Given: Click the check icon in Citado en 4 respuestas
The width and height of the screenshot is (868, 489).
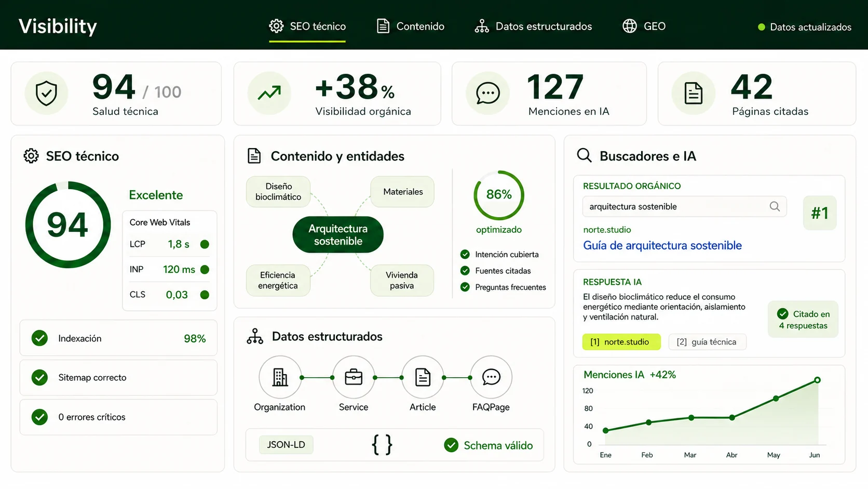Looking at the screenshot, I should coord(783,314).
